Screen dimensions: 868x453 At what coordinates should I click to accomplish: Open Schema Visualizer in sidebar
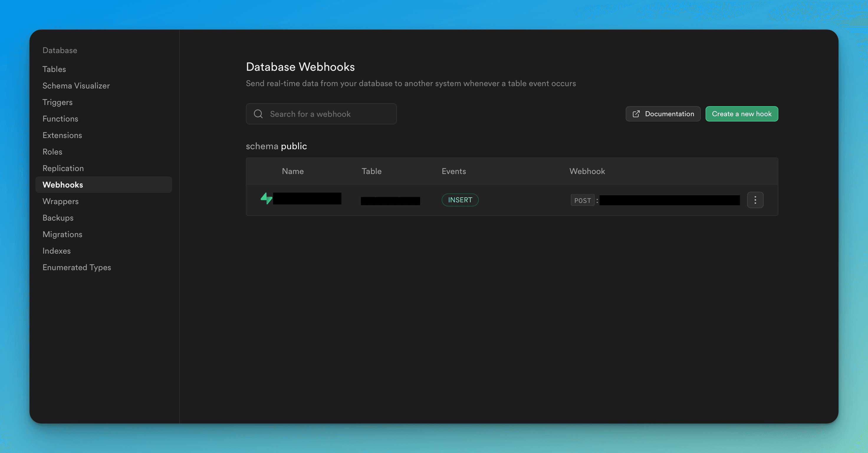(76, 86)
